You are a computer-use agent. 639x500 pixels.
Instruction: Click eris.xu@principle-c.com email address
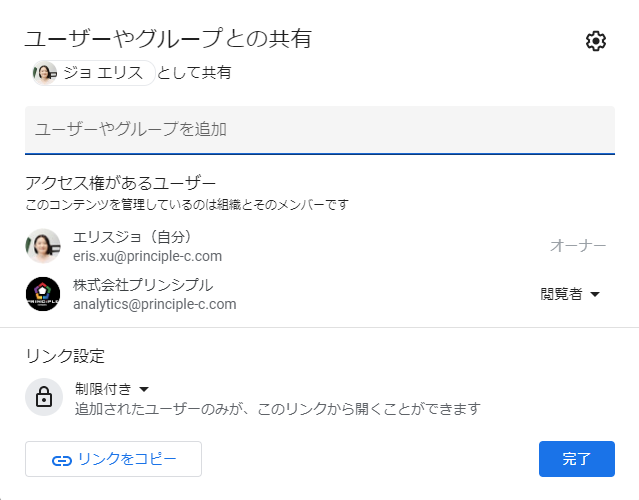click(x=147, y=256)
